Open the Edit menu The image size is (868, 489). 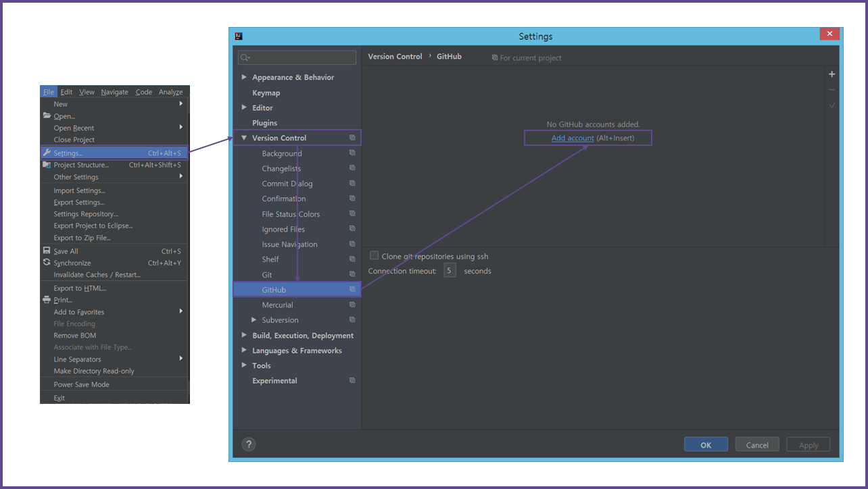click(66, 92)
